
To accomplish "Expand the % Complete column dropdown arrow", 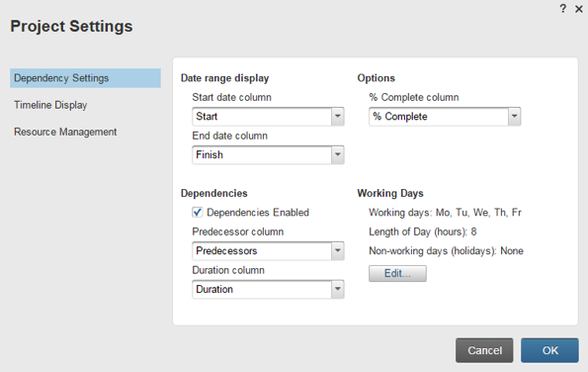I will [x=514, y=117].
